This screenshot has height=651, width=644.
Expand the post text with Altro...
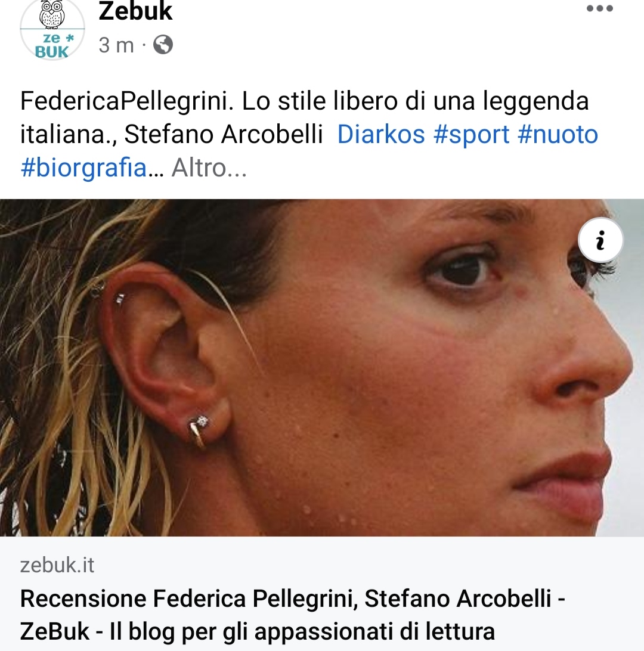[209, 168]
